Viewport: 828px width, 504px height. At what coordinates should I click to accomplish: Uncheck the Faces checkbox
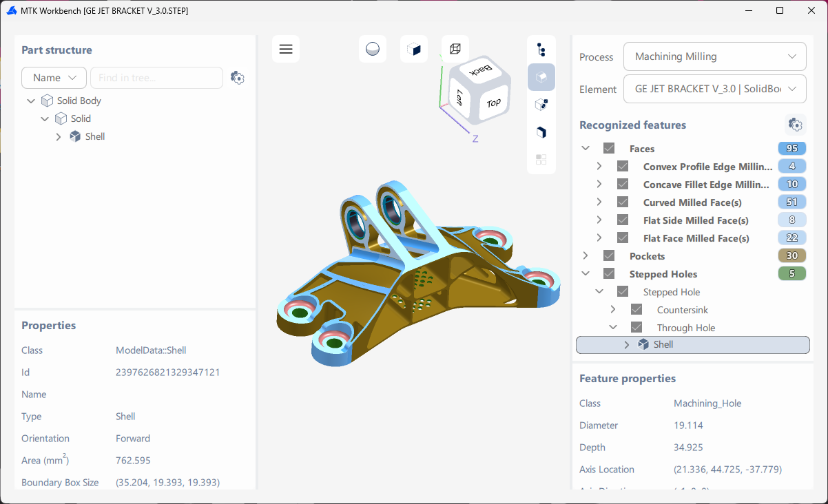pyautogui.click(x=609, y=149)
